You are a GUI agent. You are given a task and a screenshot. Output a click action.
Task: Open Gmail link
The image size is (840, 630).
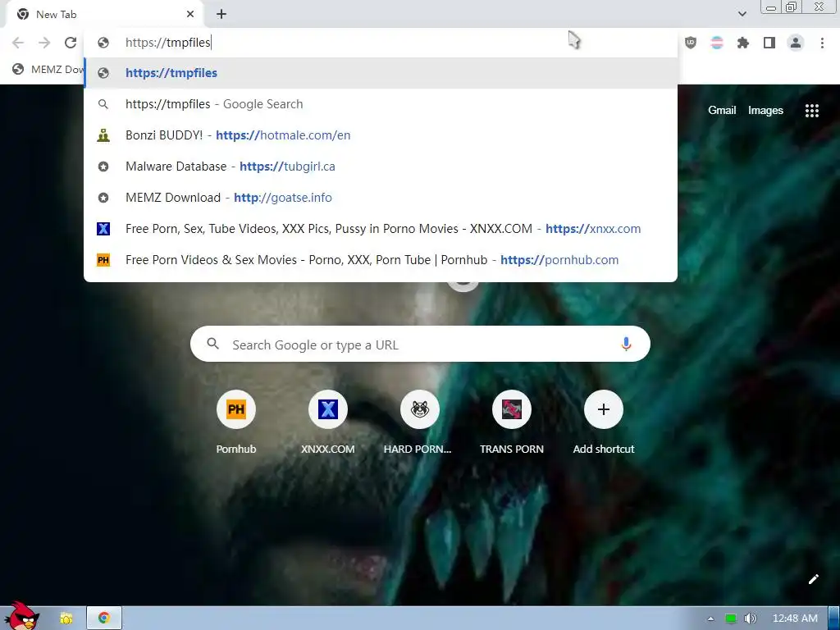[x=722, y=111]
